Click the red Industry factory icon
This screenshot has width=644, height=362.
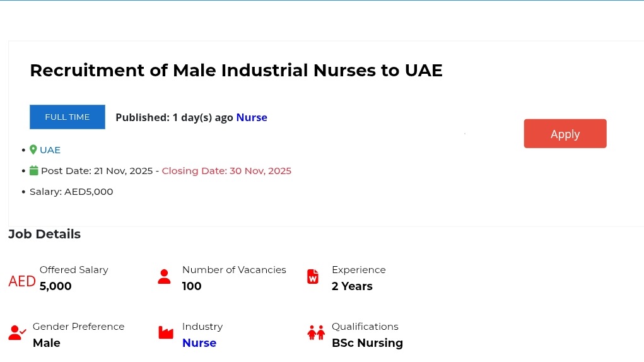[165, 332]
